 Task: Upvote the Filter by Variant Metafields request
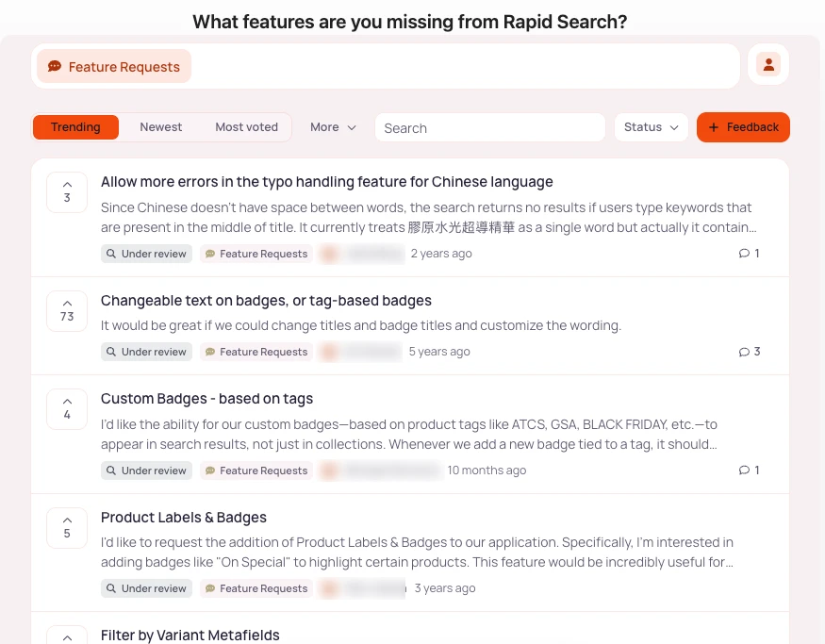(67, 636)
